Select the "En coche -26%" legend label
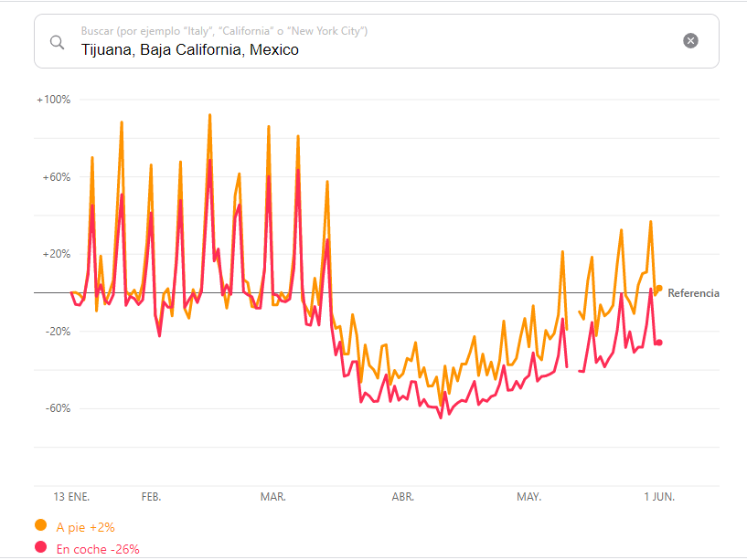The height and width of the screenshot is (560, 747). pyautogui.click(x=98, y=549)
